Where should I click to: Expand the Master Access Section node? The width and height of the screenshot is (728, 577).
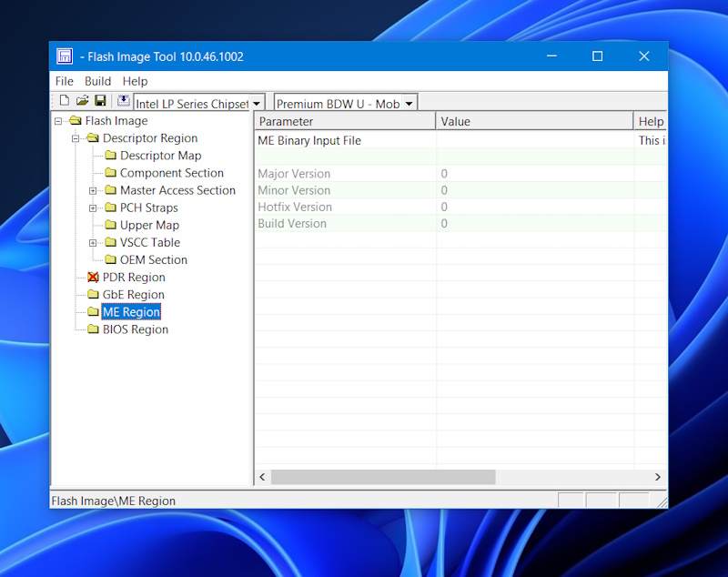(x=93, y=191)
